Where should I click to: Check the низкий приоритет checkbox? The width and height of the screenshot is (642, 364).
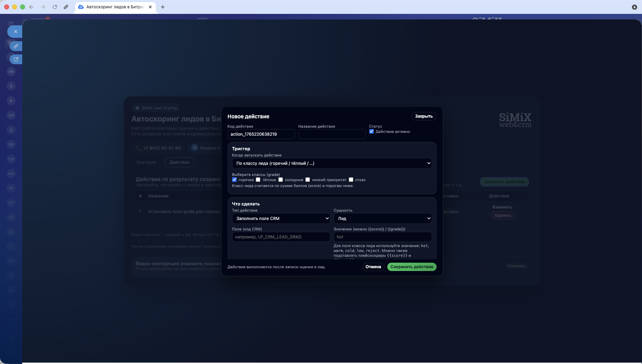[307, 180]
